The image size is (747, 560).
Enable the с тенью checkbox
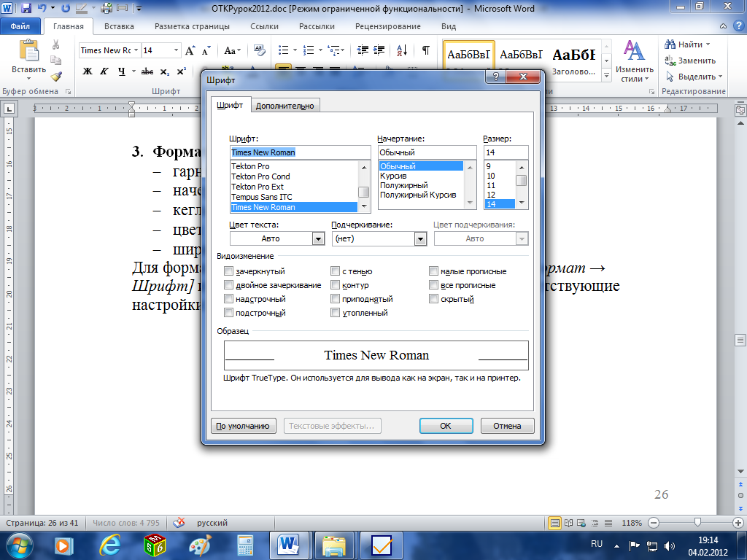coord(336,271)
